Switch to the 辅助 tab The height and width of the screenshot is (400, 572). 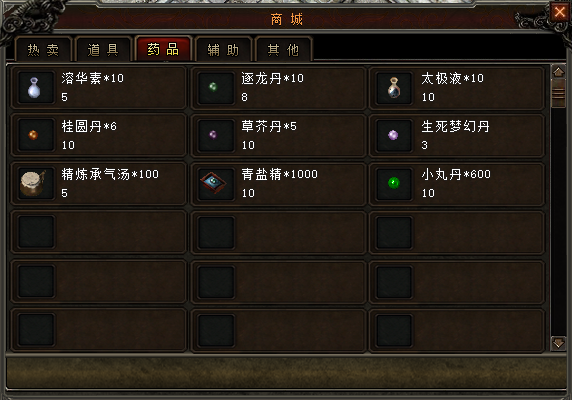click(x=223, y=50)
